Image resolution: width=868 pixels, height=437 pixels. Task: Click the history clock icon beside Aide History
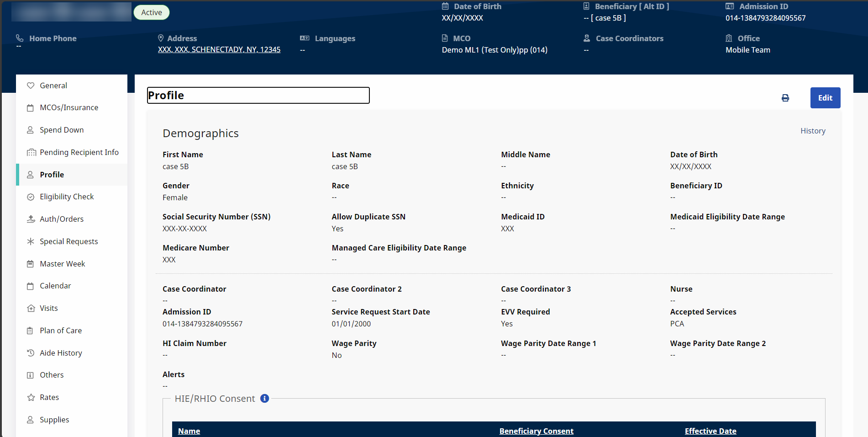click(31, 353)
